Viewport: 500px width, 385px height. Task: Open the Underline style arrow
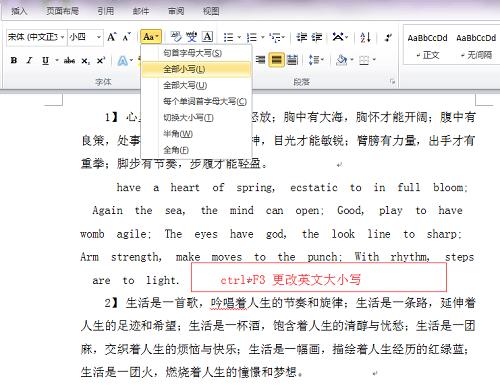click(x=57, y=60)
